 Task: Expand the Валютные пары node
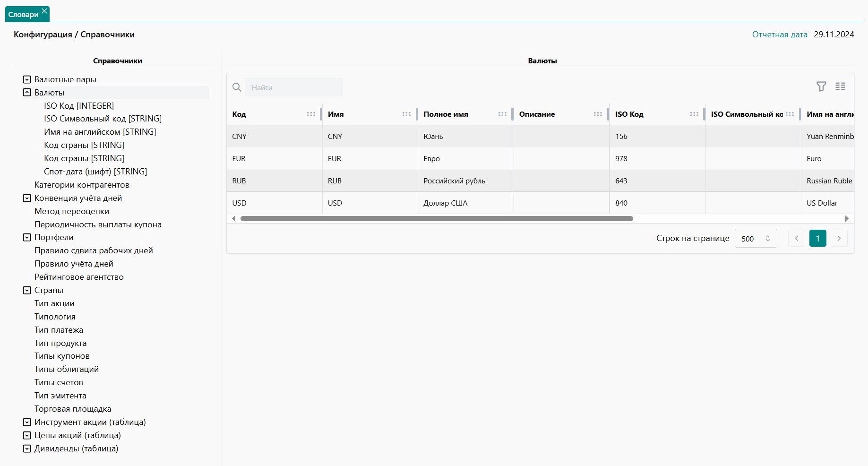coord(27,79)
